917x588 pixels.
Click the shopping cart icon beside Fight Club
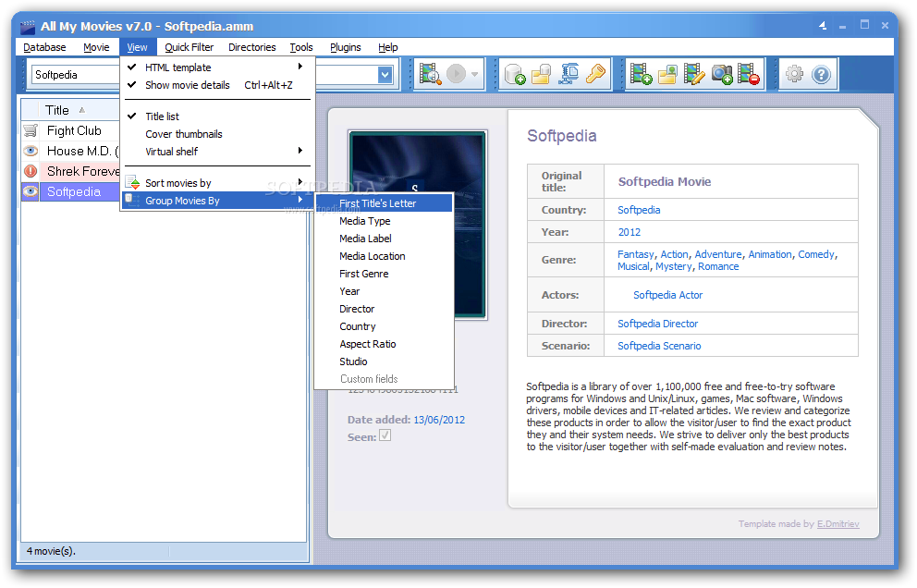(31, 130)
